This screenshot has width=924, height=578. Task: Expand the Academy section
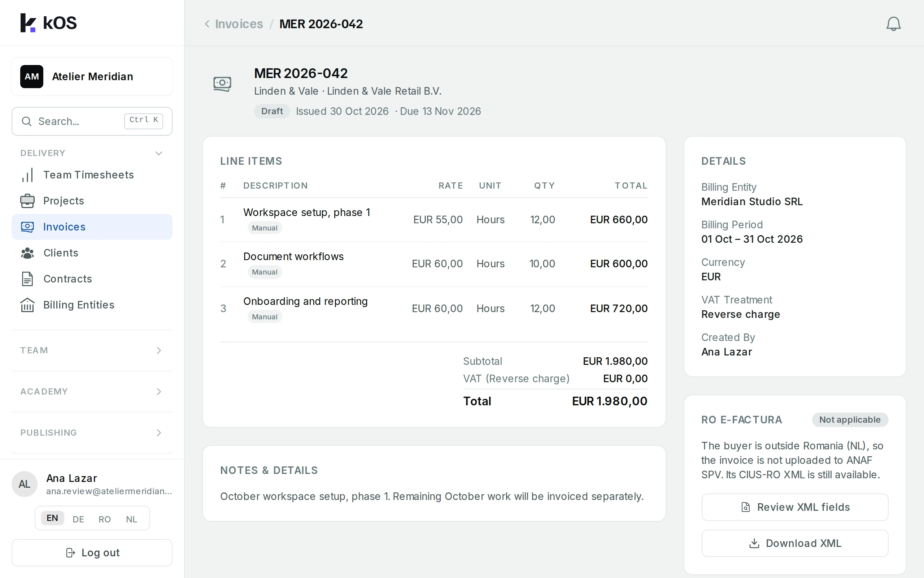[x=92, y=392]
